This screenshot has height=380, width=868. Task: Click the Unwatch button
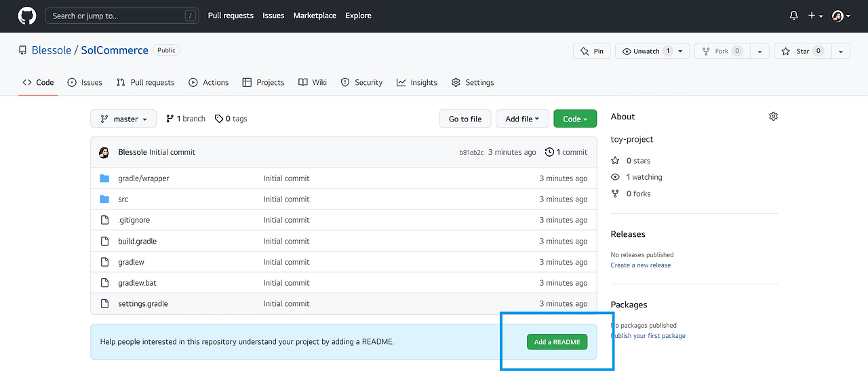(652, 51)
